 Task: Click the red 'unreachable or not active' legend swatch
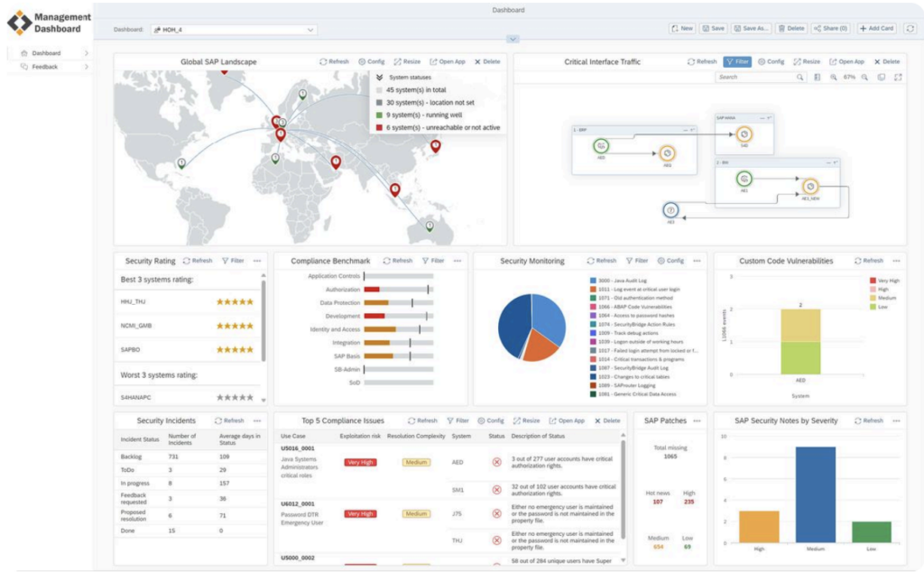[380, 127]
